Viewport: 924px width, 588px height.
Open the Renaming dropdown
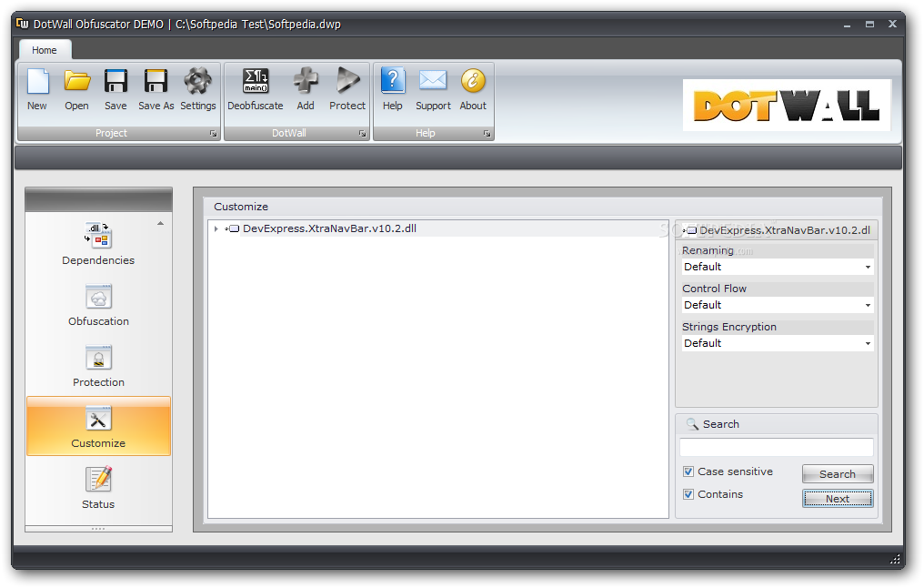pos(778,268)
